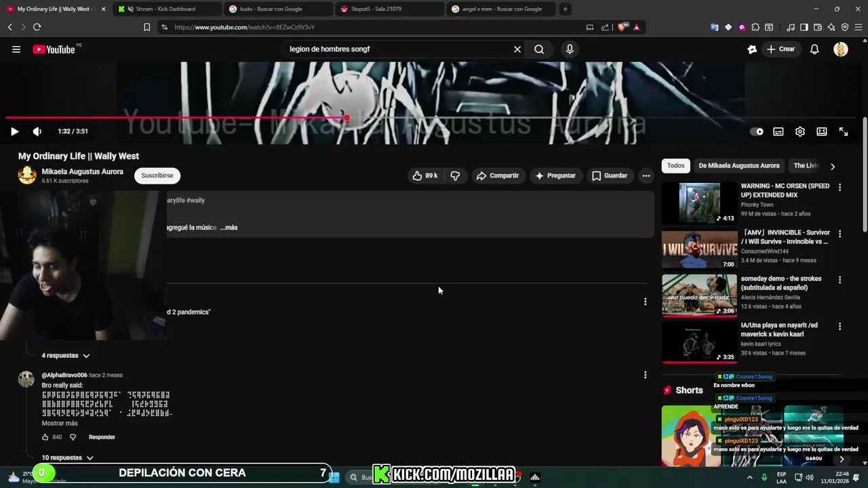Subscribe with the Suscribirse button
The width and height of the screenshot is (868, 488).
(x=157, y=176)
